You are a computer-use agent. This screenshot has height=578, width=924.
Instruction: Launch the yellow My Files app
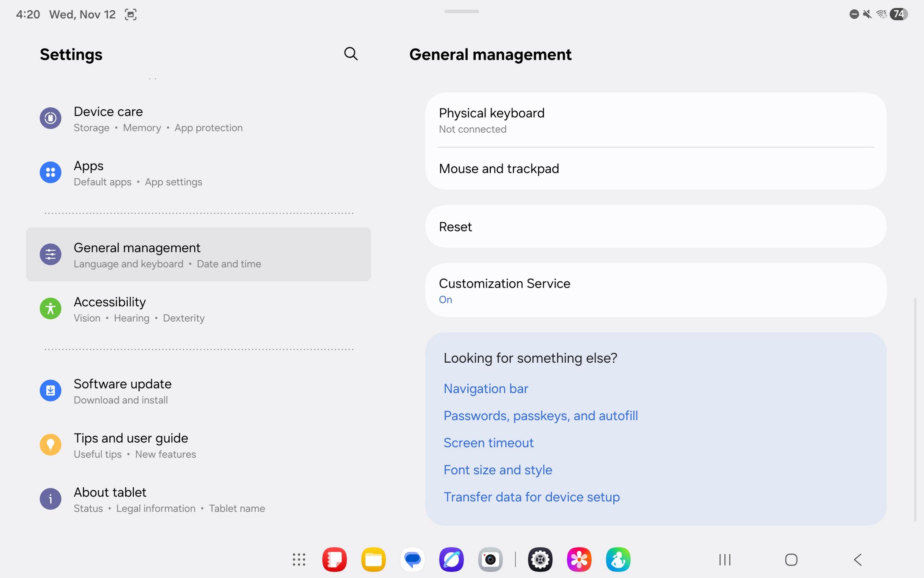(x=373, y=560)
